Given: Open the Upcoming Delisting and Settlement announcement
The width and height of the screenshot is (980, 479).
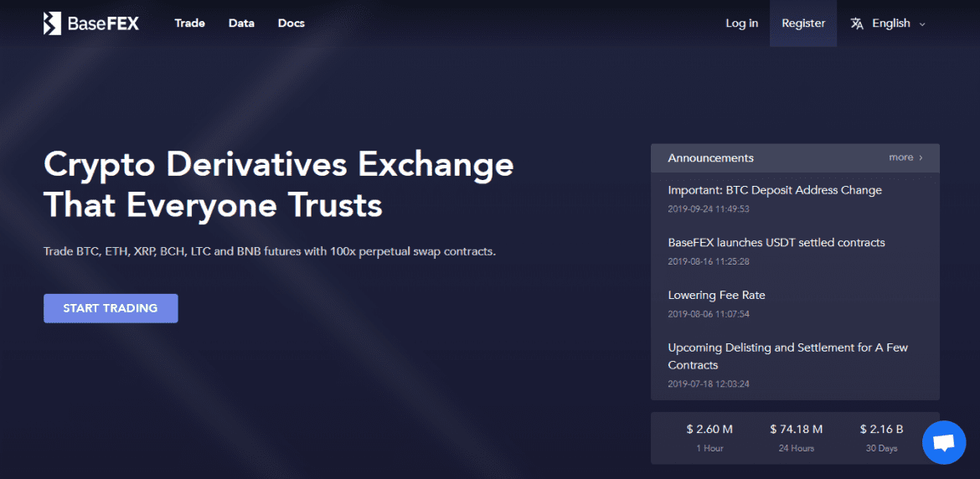Looking at the screenshot, I should pos(787,348).
